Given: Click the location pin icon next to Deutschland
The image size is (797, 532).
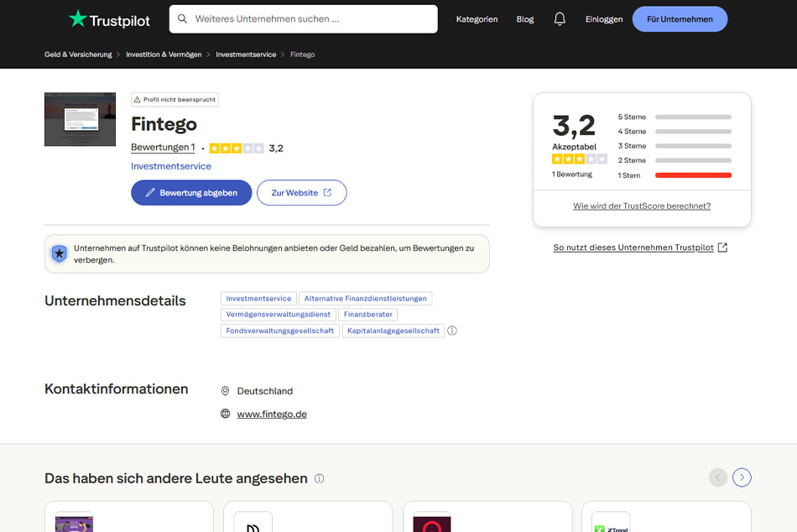Looking at the screenshot, I should (225, 391).
